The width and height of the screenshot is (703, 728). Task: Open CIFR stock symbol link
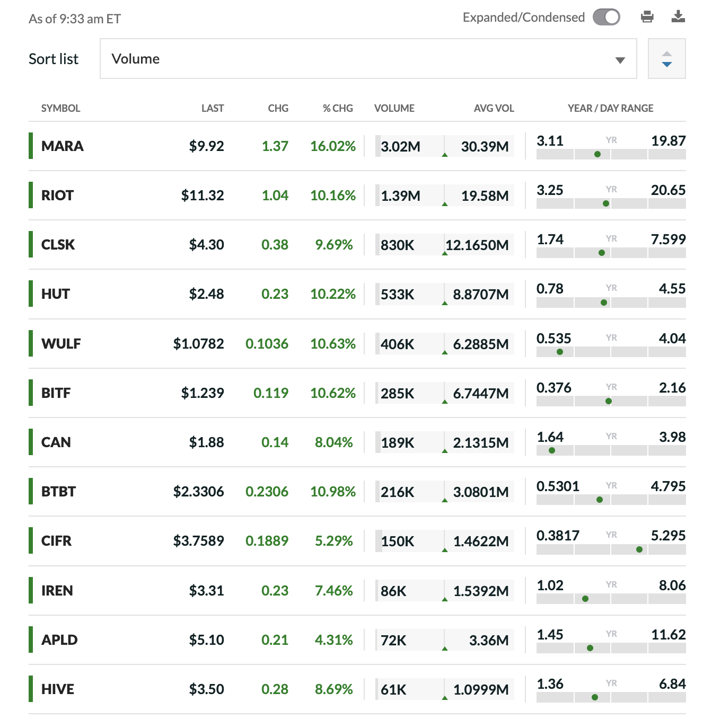pyautogui.click(x=56, y=541)
